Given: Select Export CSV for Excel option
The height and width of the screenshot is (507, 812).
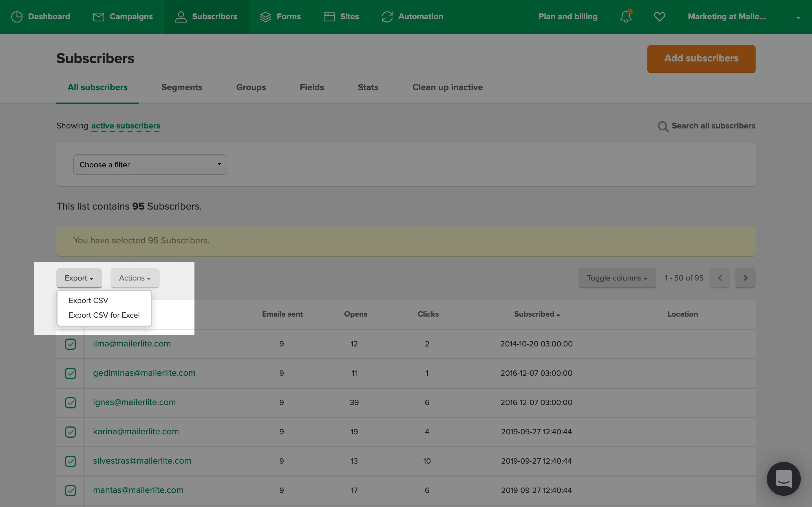Looking at the screenshot, I should [x=104, y=315].
